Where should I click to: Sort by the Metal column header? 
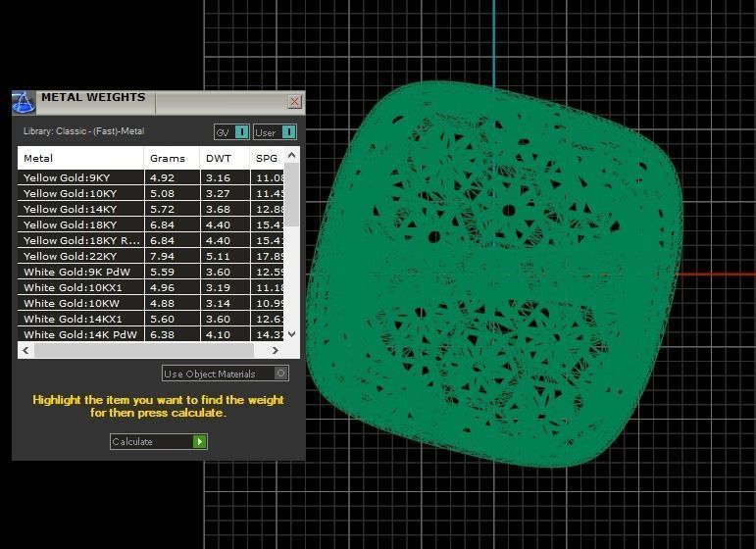coord(80,158)
